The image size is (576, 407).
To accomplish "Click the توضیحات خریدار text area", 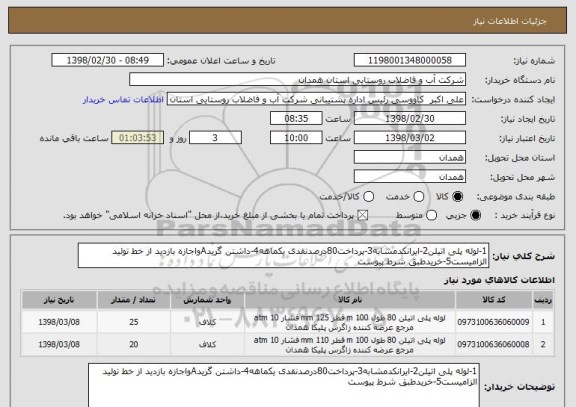I will click(x=284, y=385).
